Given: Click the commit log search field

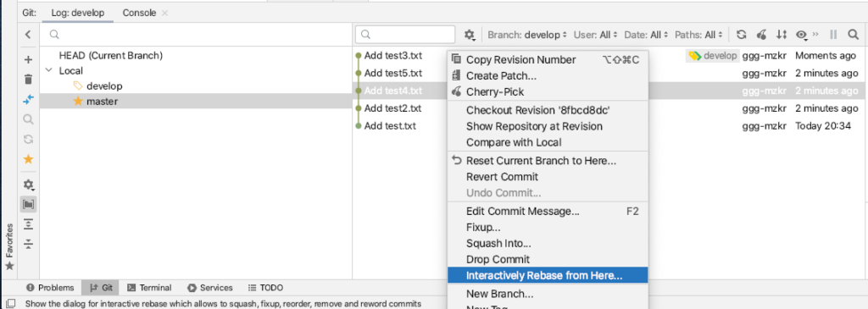Looking at the screenshot, I should click(405, 35).
